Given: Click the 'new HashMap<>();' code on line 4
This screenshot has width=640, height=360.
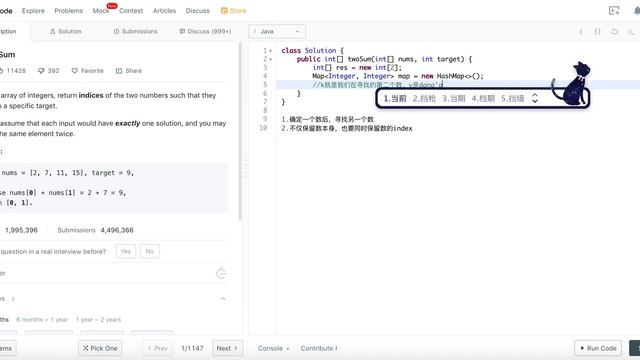Looking at the screenshot, I should pos(452,76).
